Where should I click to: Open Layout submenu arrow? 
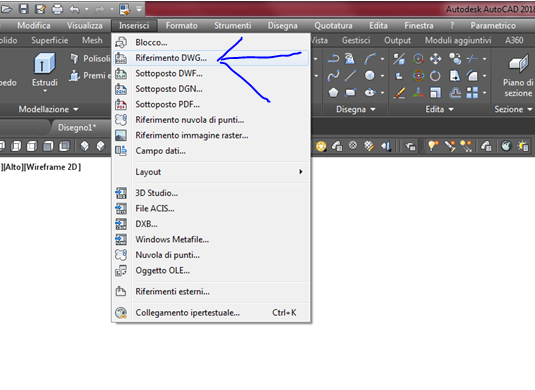(x=301, y=172)
